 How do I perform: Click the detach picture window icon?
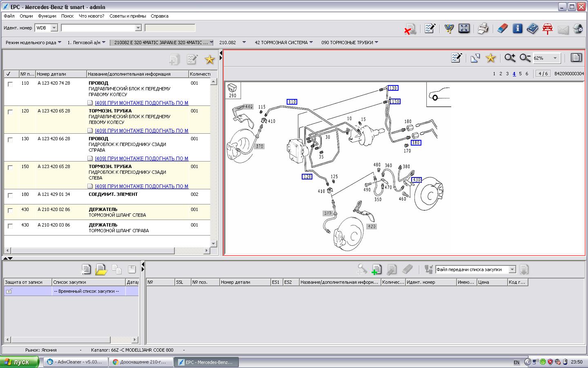pos(475,58)
